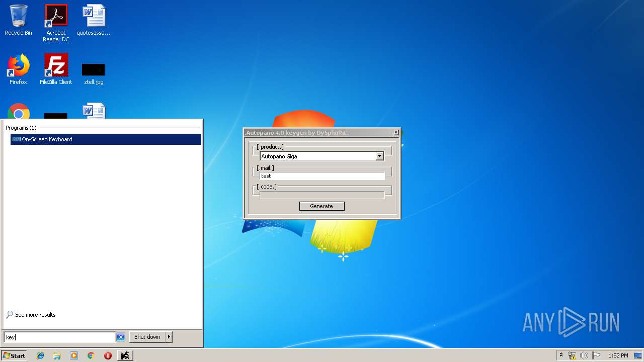
Task: Click the empty code output field
Action: [x=322, y=195]
